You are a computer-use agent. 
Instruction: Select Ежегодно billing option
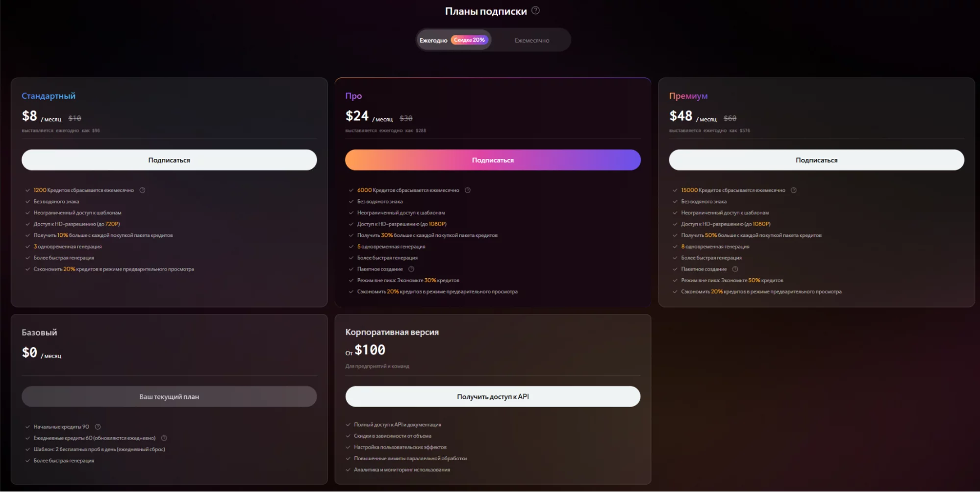[x=433, y=40]
